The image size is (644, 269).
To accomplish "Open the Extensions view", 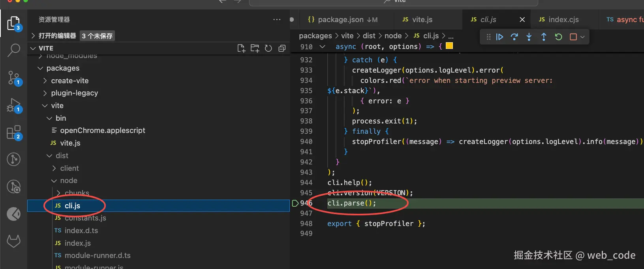I will [x=14, y=133].
